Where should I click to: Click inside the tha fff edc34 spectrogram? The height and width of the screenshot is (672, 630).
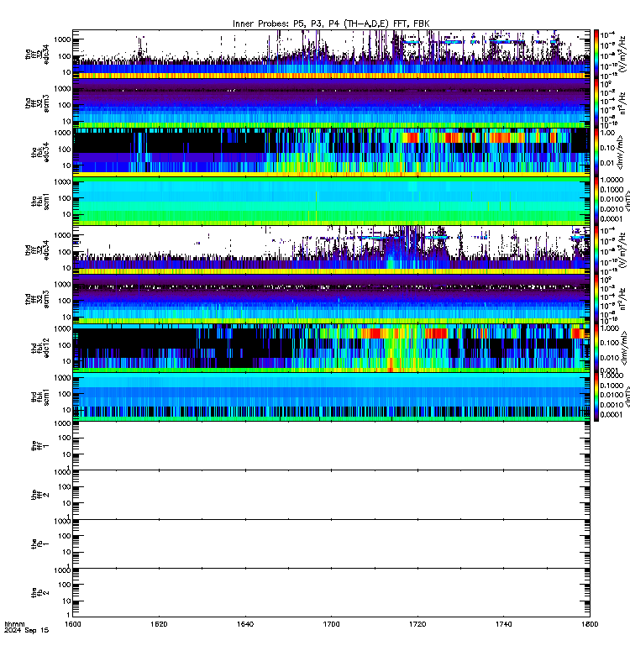tap(331, 54)
